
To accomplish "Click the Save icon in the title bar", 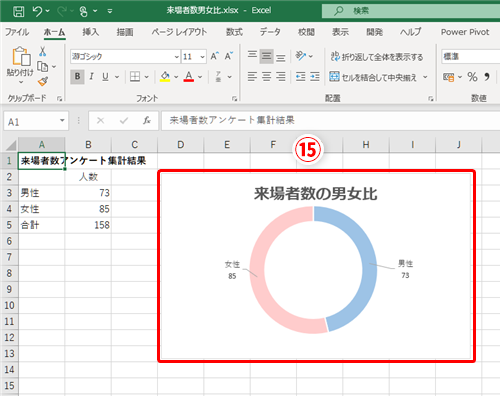I will point(18,12).
